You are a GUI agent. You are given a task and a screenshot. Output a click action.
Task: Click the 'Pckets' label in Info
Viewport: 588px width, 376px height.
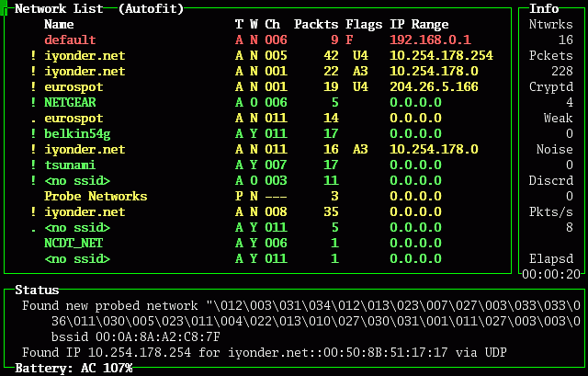(551, 55)
